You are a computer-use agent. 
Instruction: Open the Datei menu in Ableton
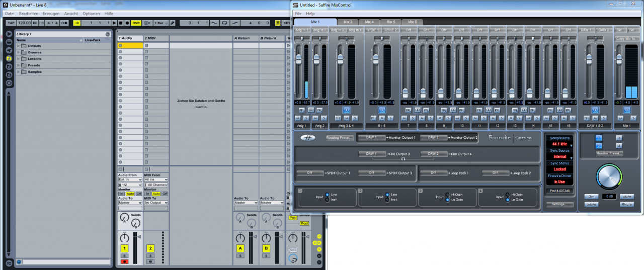(10, 14)
